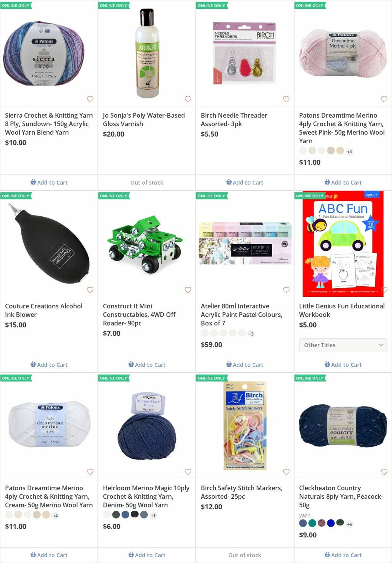Open the Other Titles dropdown
This screenshot has width=392, height=563.
click(343, 345)
